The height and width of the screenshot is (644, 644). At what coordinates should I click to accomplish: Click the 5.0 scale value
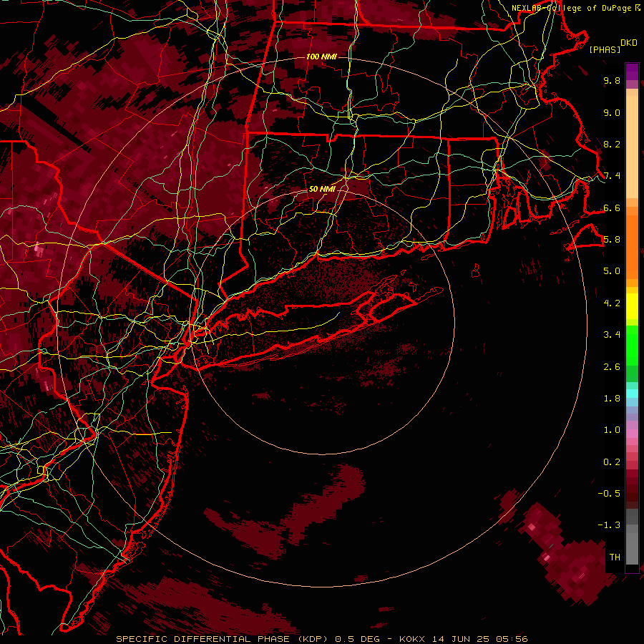(x=612, y=271)
